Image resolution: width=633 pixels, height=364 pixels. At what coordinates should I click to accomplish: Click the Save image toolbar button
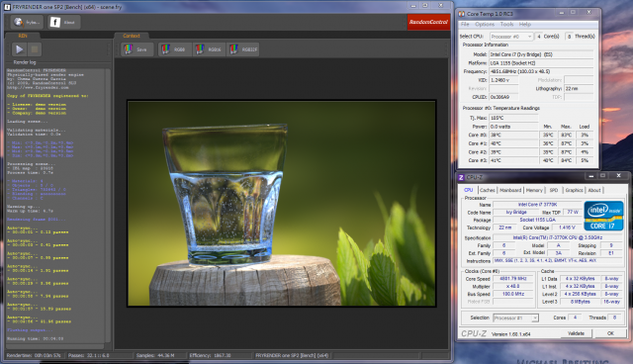[x=136, y=49]
